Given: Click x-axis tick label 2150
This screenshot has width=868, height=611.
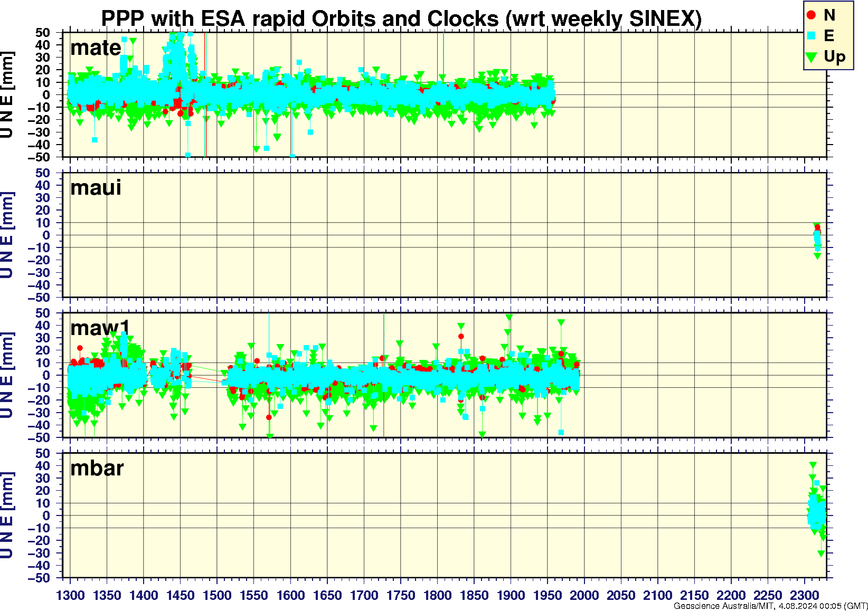Looking at the screenshot, I should (x=694, y=595).
